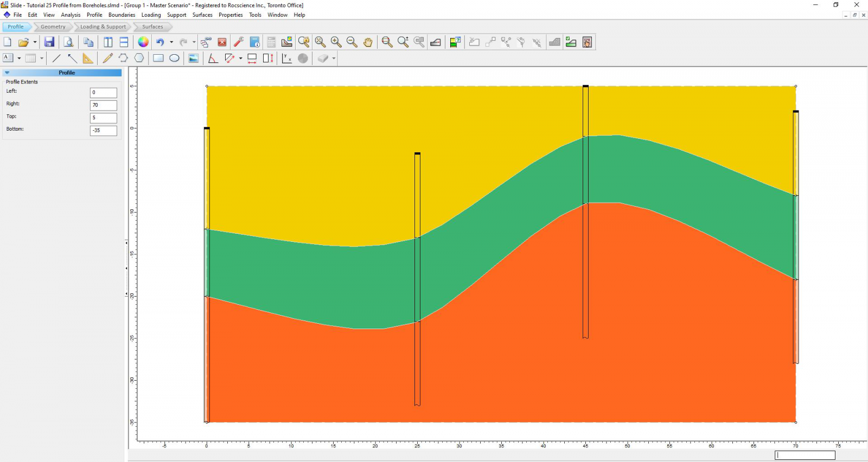Zoom out with the minus magnifier
The height and width of the screenshot is (462, 868).
[x=352, y=42]
